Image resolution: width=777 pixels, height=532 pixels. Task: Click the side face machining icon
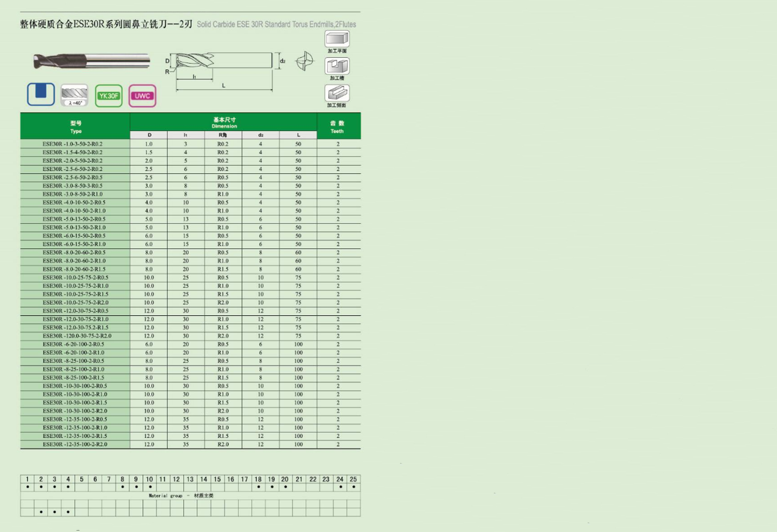pyautogui.click(x=337, y=93)
